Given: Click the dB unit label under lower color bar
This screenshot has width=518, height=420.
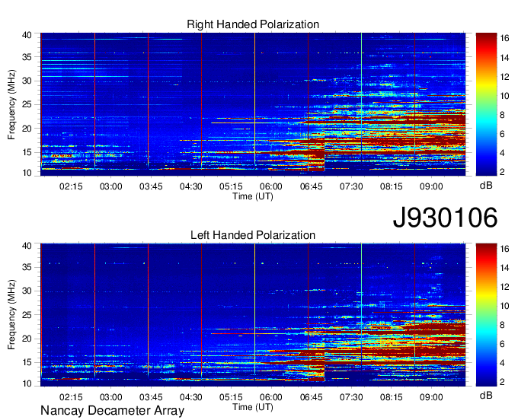Looking at the screenshot, I should point(486,395).
